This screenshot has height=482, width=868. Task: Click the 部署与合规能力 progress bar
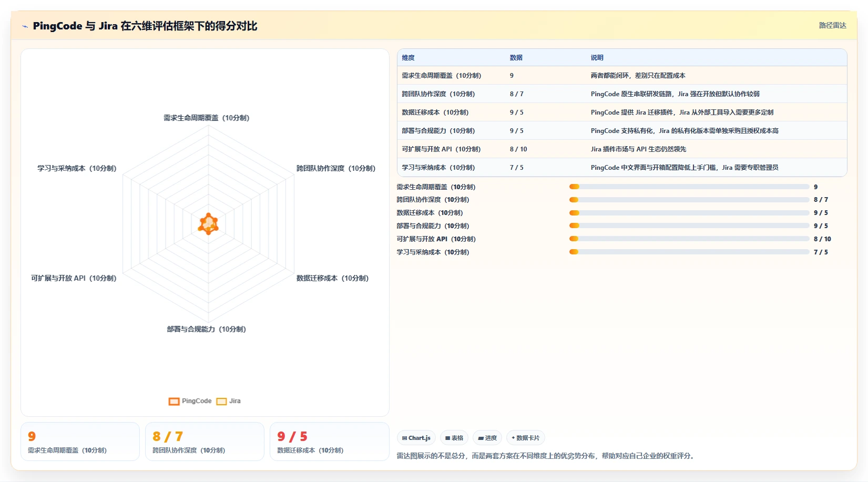[x=689, y=226]
